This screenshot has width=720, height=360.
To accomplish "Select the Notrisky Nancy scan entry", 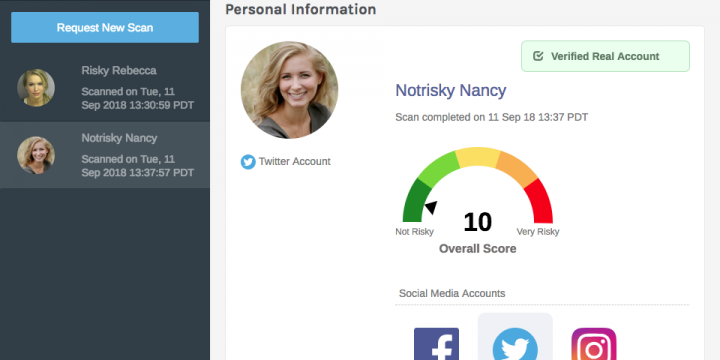I will (x=105, y=155).
